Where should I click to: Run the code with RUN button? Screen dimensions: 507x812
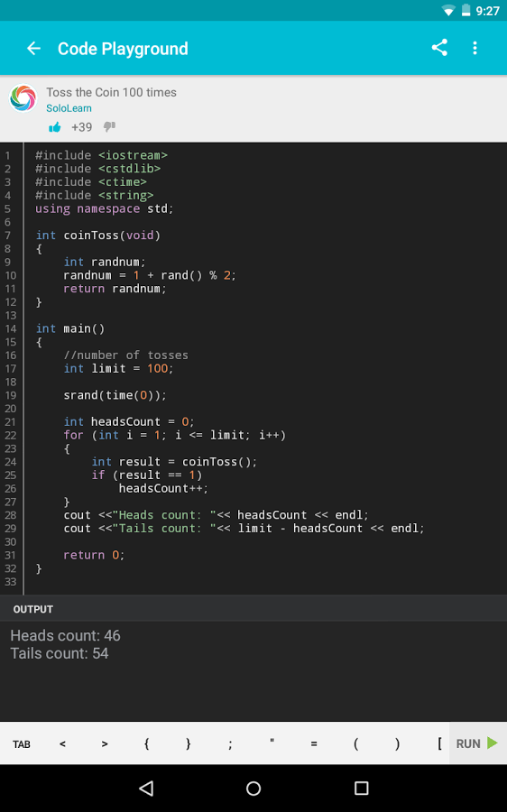coord(477,743)
